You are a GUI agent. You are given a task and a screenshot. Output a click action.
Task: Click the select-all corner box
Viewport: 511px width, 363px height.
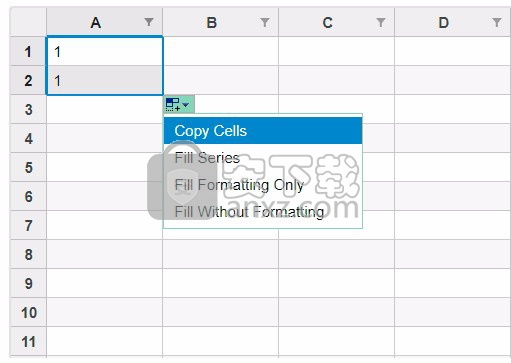point(28,22)
